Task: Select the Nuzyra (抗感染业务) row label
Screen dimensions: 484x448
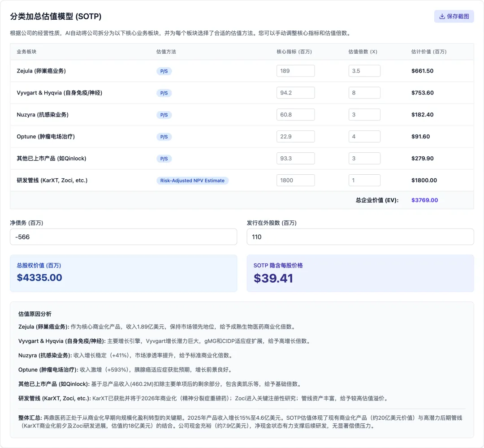Action: [x=43, y=115]
